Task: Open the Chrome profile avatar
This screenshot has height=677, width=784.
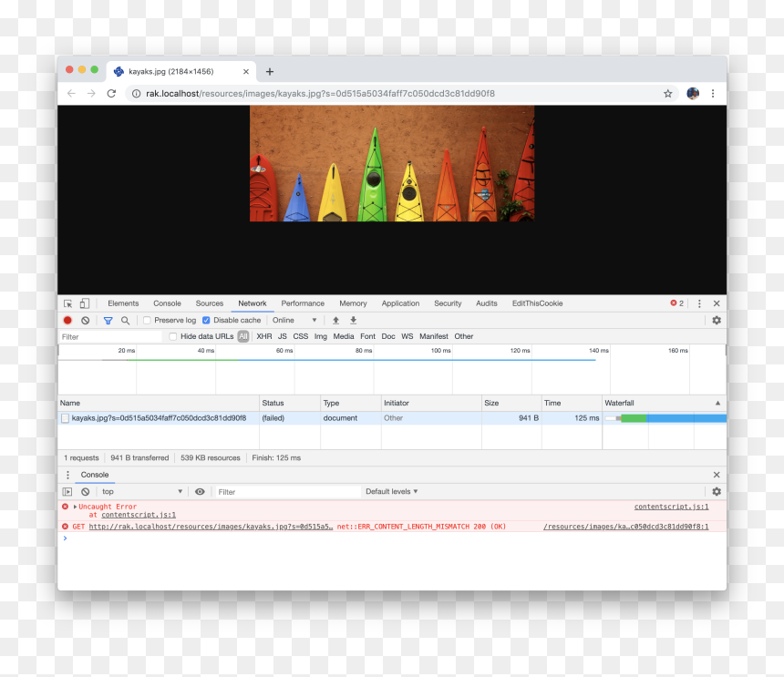Action: pyautogui.click(x=693, y=94)
